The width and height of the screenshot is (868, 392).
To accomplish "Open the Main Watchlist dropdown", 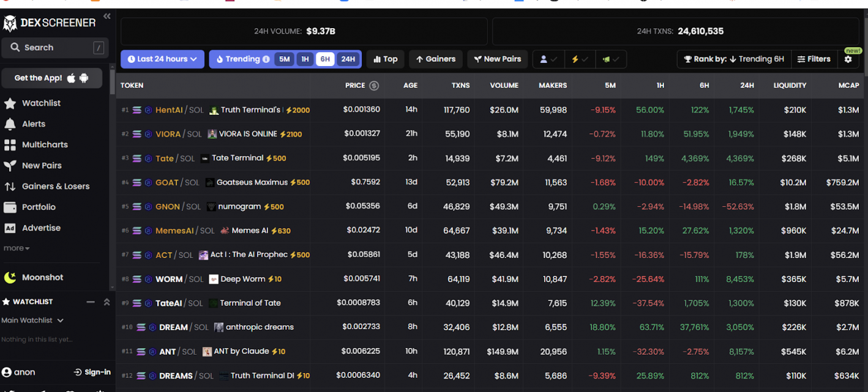I will point(32,320).
